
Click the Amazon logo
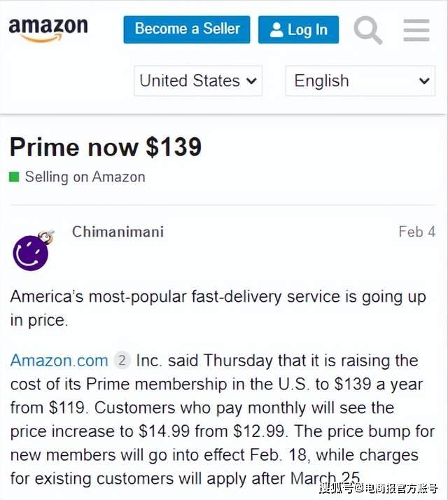click(x=48, y=29)
